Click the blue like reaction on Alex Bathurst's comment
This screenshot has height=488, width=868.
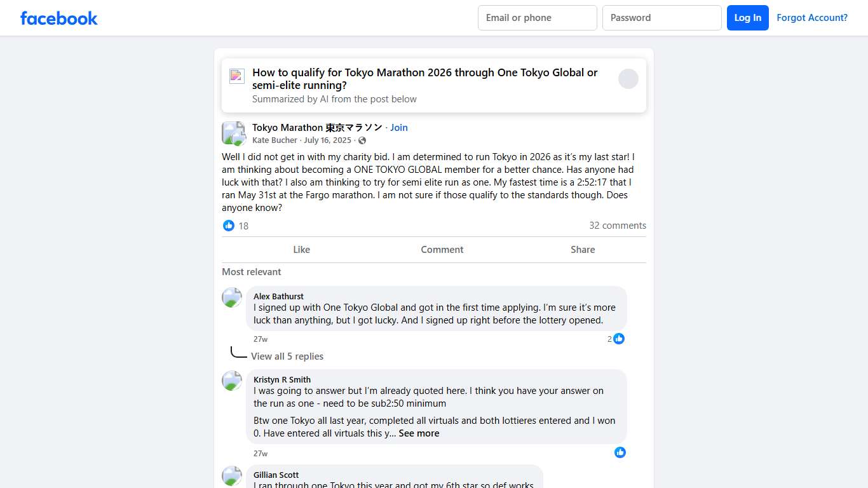pyautogui.click(x=619, y=339)
